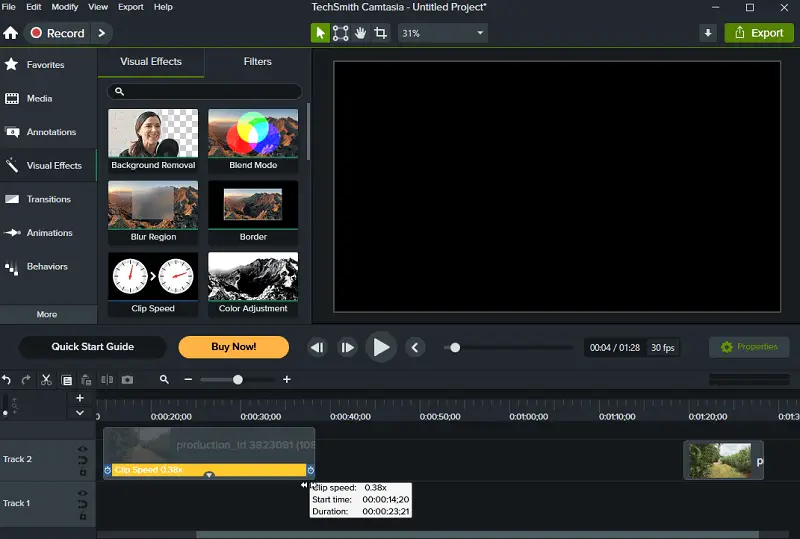Viewport: 800px width, 539px height.
Task: Click the track height slider
Action: pos(6,405)
